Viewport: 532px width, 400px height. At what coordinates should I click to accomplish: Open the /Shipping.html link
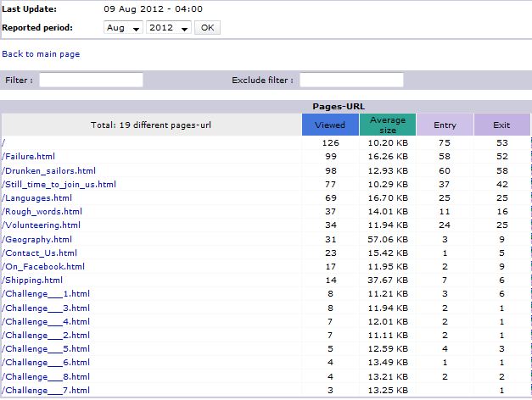pyautogui.click(x=32, y=280)
